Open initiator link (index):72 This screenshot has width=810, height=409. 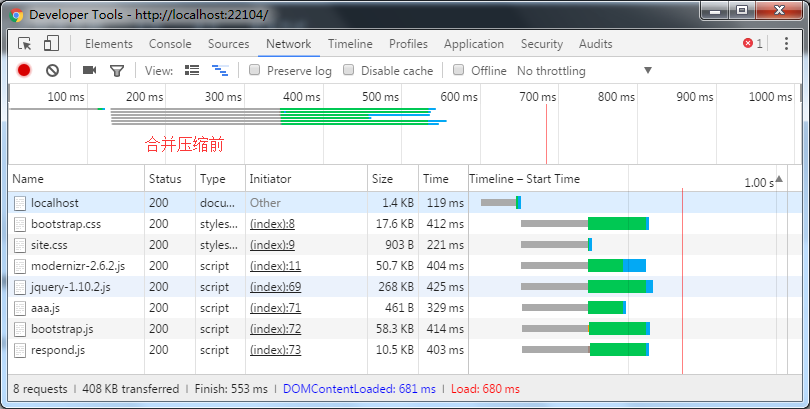pos(275,329)
